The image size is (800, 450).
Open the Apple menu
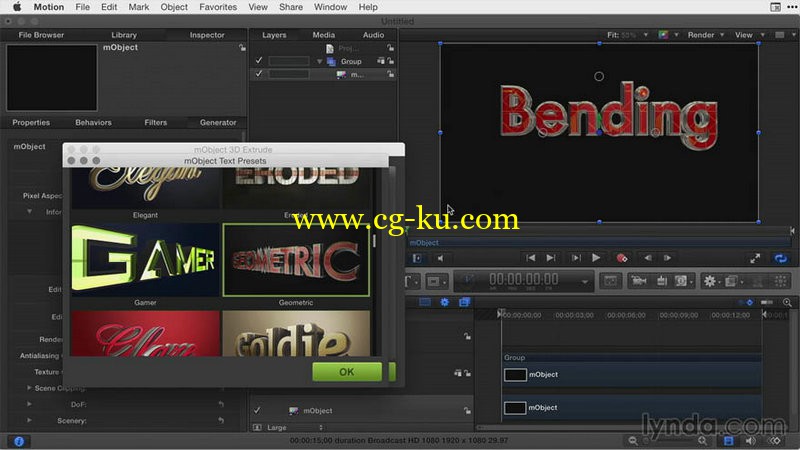click(17, 7)
